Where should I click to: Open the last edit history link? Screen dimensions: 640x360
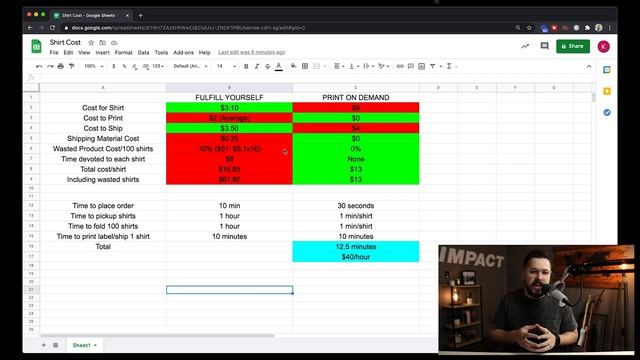pyautogui.click(x=251, y=53)
